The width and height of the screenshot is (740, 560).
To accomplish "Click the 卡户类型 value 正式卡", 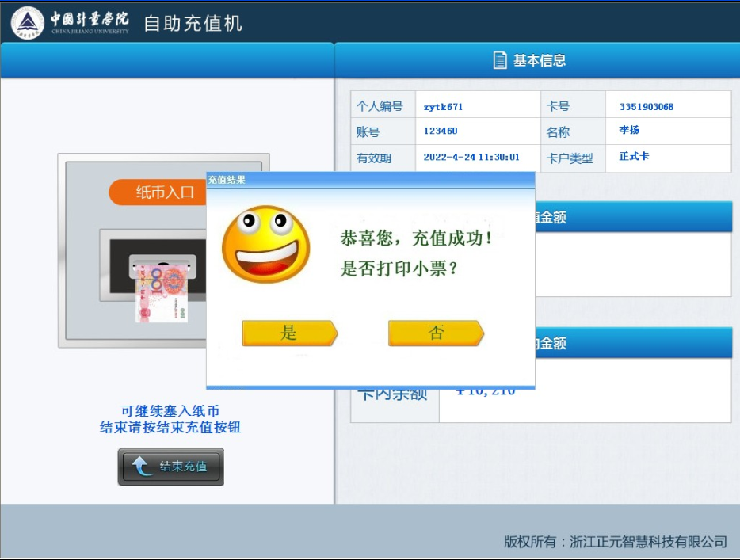I will [634, 157].
